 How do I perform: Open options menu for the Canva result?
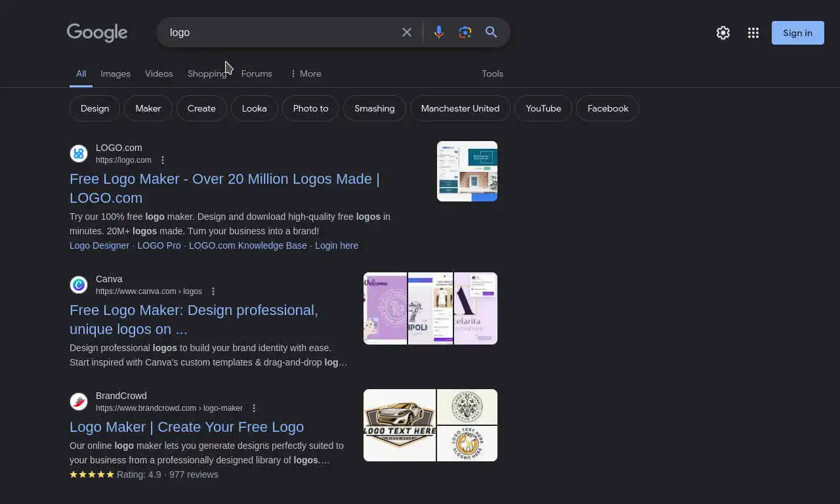tap(213, 291)
